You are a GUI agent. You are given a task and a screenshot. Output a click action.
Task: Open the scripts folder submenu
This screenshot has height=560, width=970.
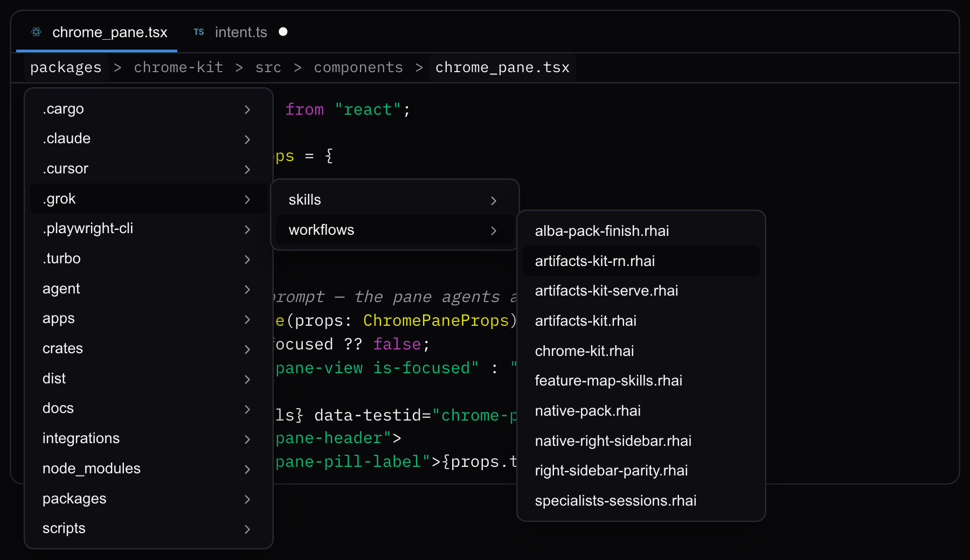click(x=149, y=528)
